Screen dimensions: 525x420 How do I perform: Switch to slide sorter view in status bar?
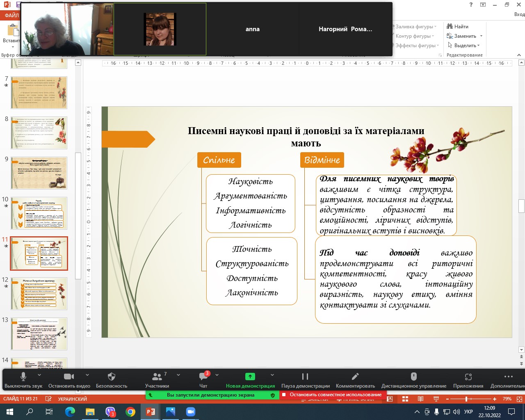[405, 399]
